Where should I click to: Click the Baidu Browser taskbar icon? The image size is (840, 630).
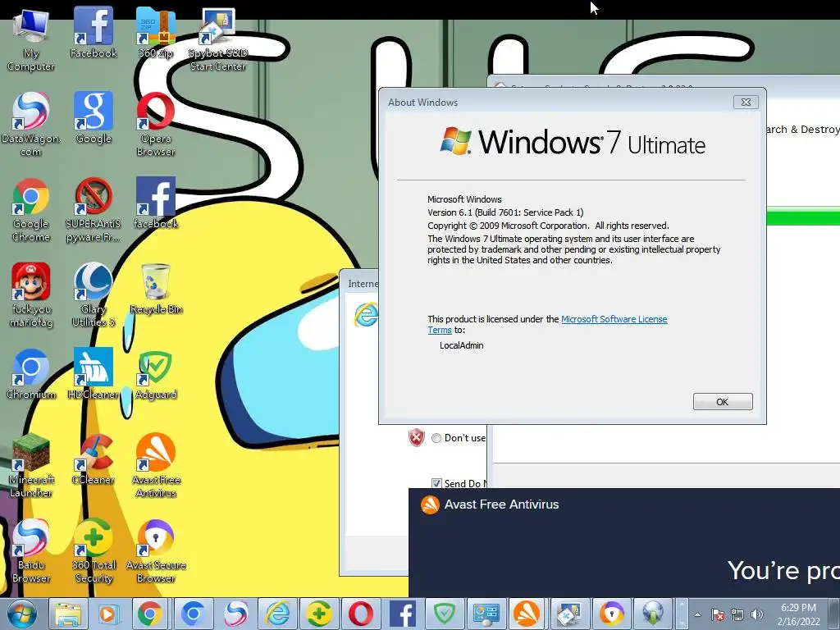(235, 614)
